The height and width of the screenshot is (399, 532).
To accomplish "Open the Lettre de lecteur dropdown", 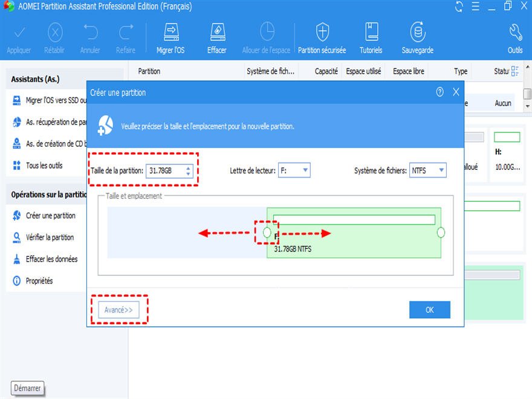I will tap(294, 170).
